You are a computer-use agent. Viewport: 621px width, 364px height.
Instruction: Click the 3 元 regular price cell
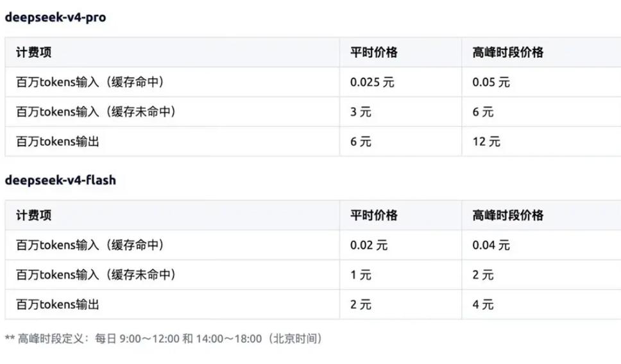[x=361, y=112]
